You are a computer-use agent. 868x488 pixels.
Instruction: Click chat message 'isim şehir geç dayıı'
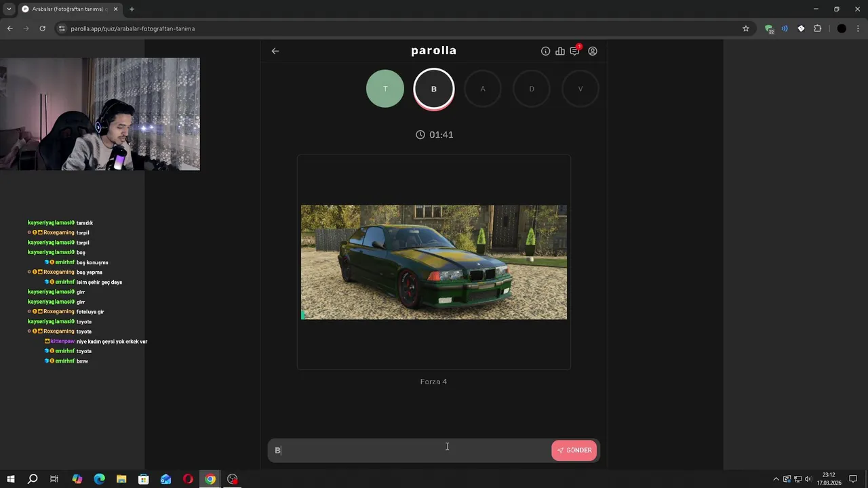click(x=99, y=282)
